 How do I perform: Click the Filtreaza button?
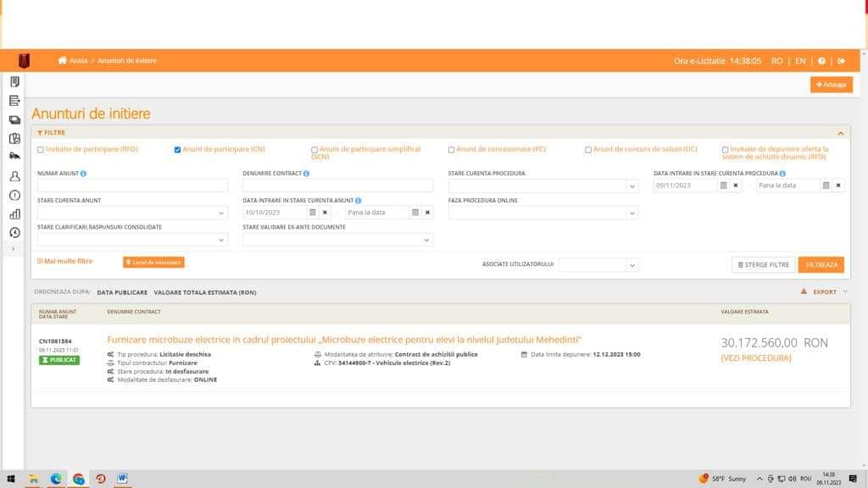(x=821, y=265)
